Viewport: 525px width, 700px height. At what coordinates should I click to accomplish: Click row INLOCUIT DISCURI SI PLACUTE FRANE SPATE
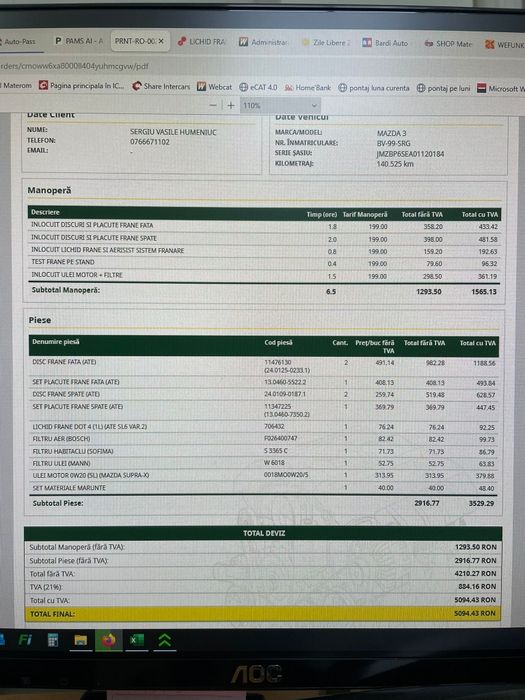264,238
